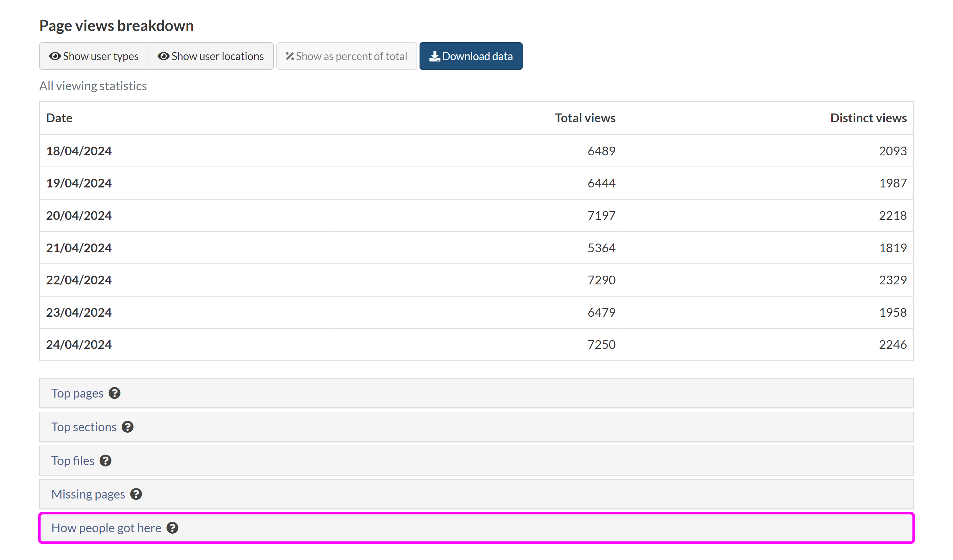953x560 pixels.
Task: Select the 22/04/2024 table row date
Action: (79, 280)
